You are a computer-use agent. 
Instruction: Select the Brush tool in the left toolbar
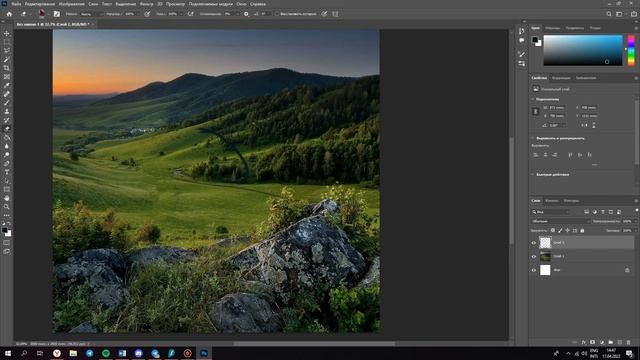tap(7, 102)
